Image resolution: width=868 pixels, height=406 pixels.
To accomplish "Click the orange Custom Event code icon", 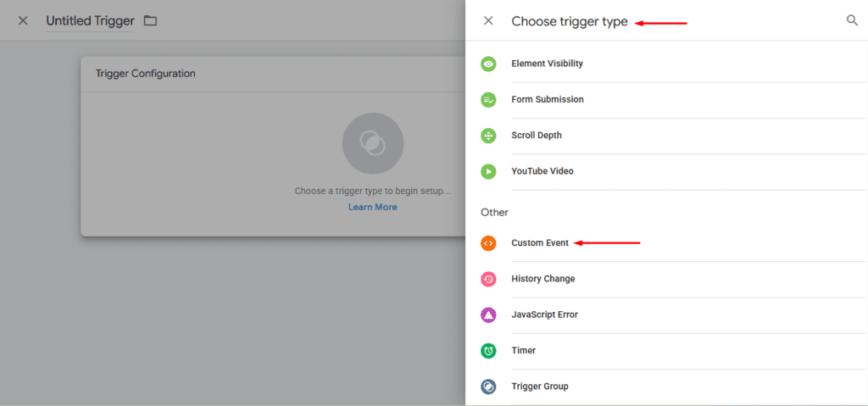I will click(488, 243).
